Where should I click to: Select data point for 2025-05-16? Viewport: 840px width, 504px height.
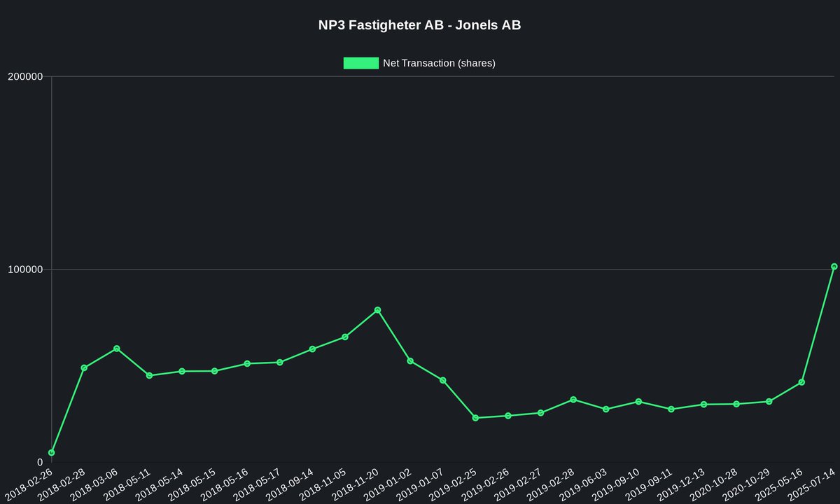point(801,382)
